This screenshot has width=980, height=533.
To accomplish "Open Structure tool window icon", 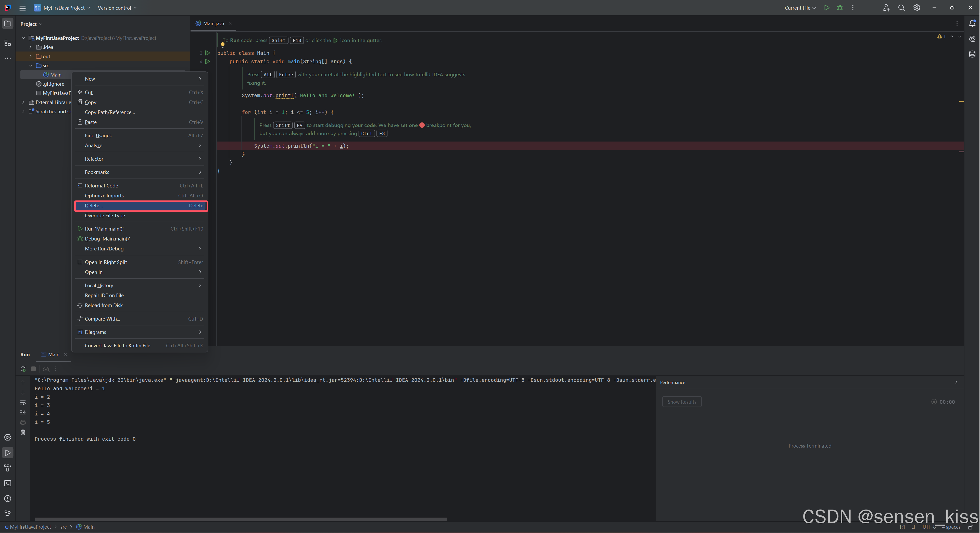I will coord(8,43).
